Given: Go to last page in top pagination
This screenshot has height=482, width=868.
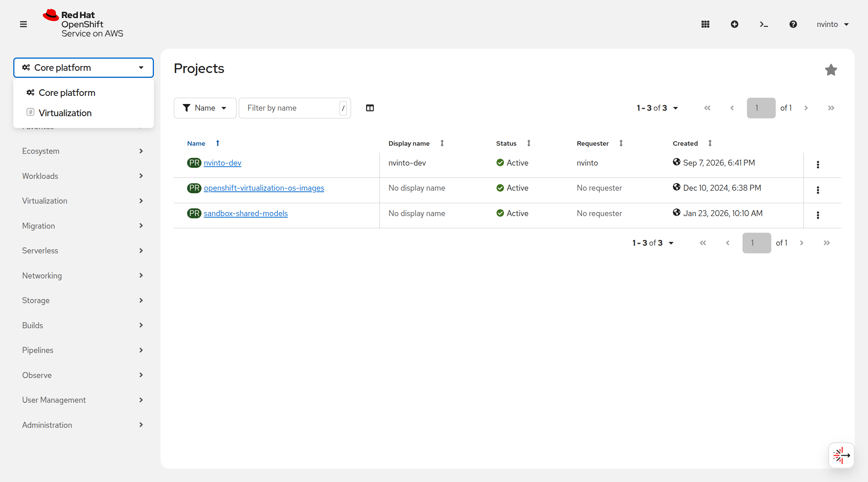Looking at the screenshot, I should click(831, 108).
